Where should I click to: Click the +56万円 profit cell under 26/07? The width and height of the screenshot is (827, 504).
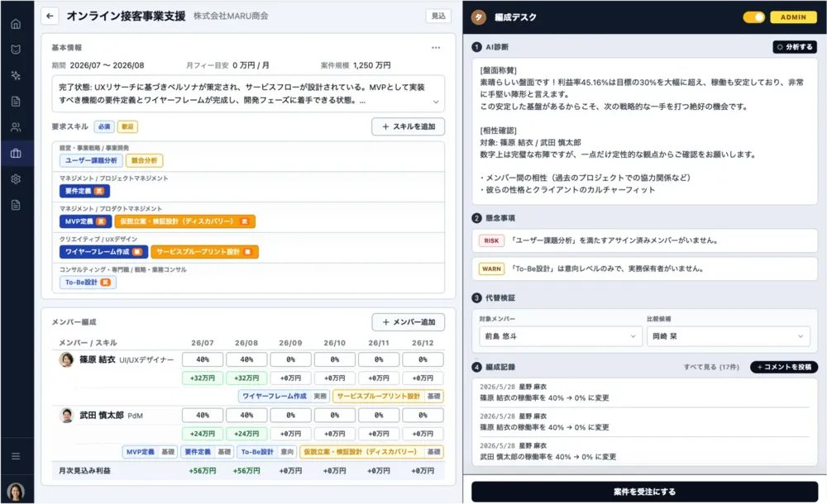[x=203, y=471]
